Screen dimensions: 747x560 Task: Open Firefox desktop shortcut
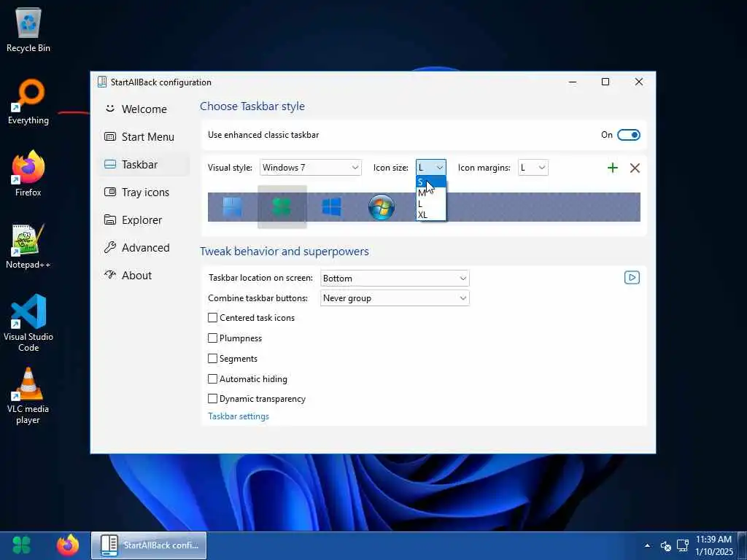(28, 174)
